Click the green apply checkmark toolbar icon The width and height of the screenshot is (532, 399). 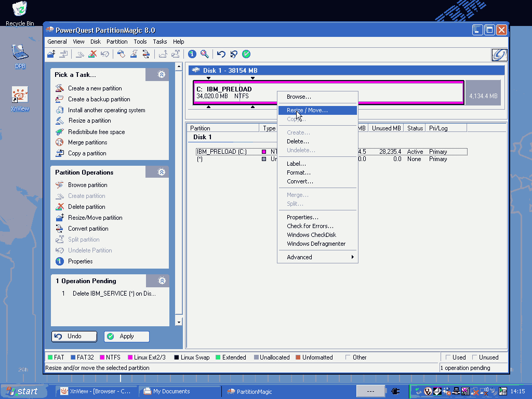pyautogui.click(x=246, y=54)
